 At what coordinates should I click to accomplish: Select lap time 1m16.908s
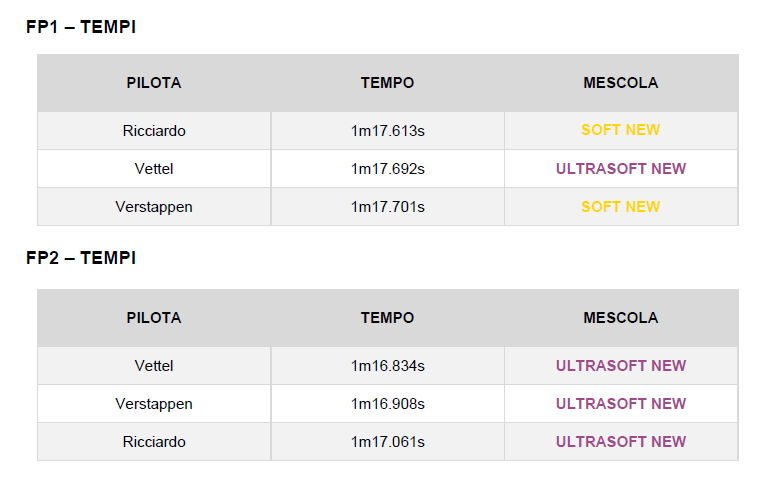tap(387, 404)
